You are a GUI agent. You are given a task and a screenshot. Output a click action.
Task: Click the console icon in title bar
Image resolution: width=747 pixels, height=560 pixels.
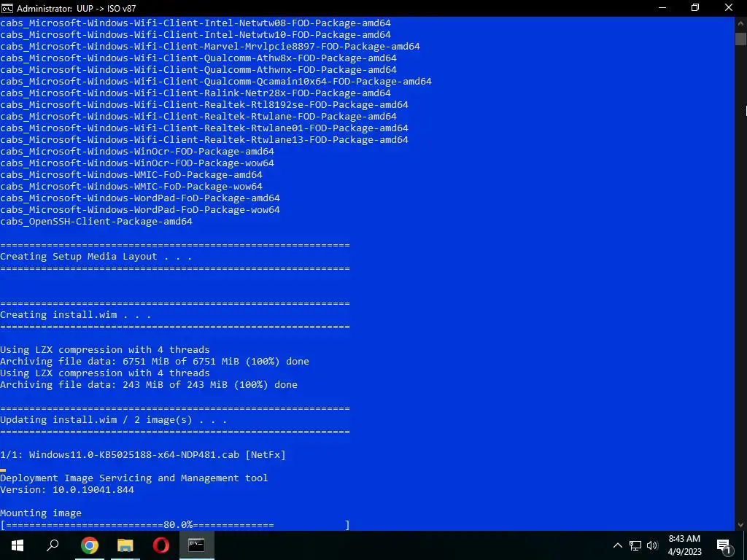tap(7, 8)
